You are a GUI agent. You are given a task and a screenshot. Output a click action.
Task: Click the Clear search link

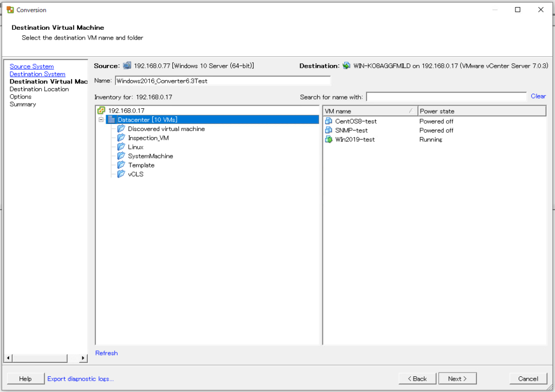pos(538,96)
